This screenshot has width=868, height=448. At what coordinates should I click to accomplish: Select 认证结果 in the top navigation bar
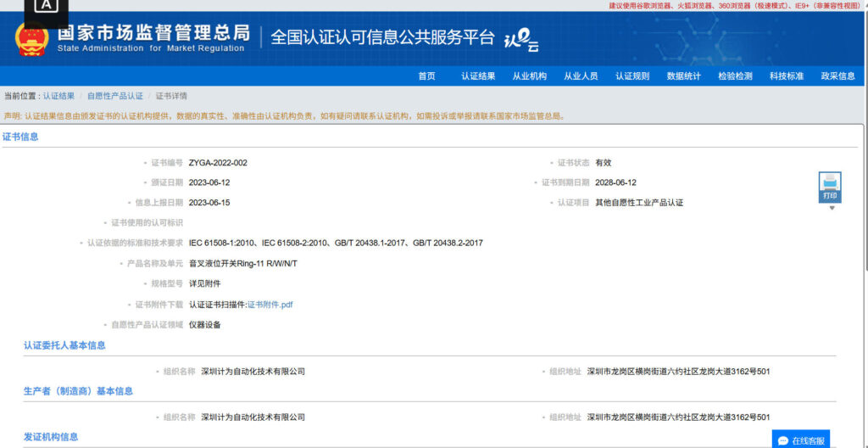coord(478,76)
